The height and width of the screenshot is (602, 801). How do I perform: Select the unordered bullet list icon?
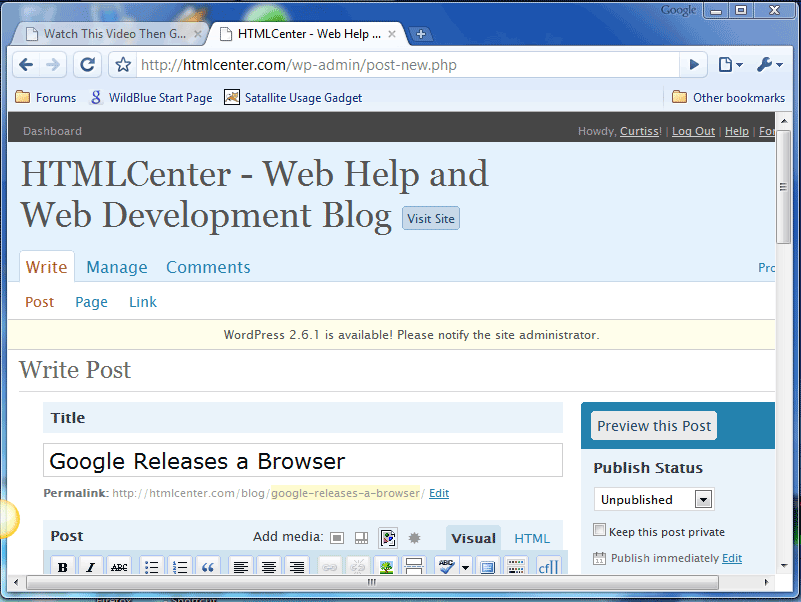coord(151,567)
